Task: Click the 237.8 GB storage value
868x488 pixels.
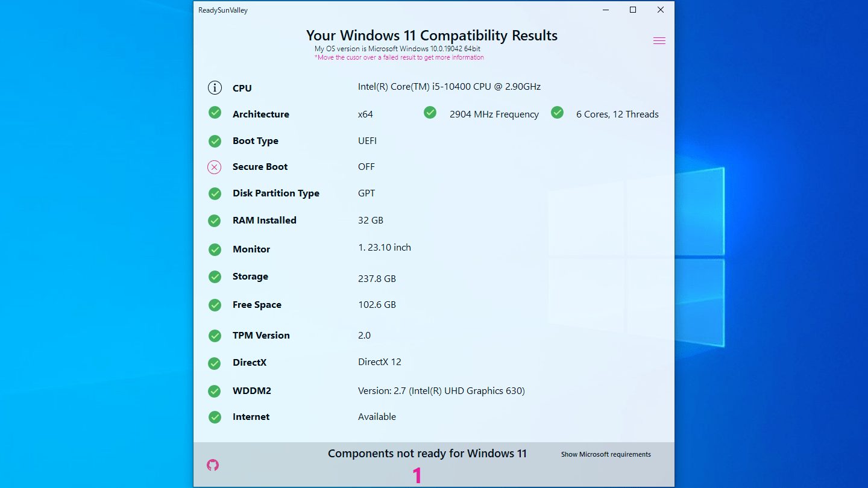Action: click(x=377, y=279)
